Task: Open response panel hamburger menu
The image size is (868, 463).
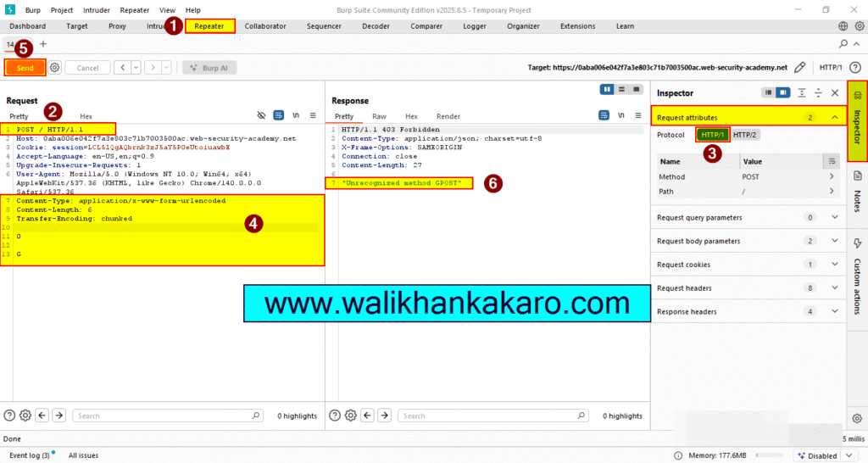Action: point(637,115)
